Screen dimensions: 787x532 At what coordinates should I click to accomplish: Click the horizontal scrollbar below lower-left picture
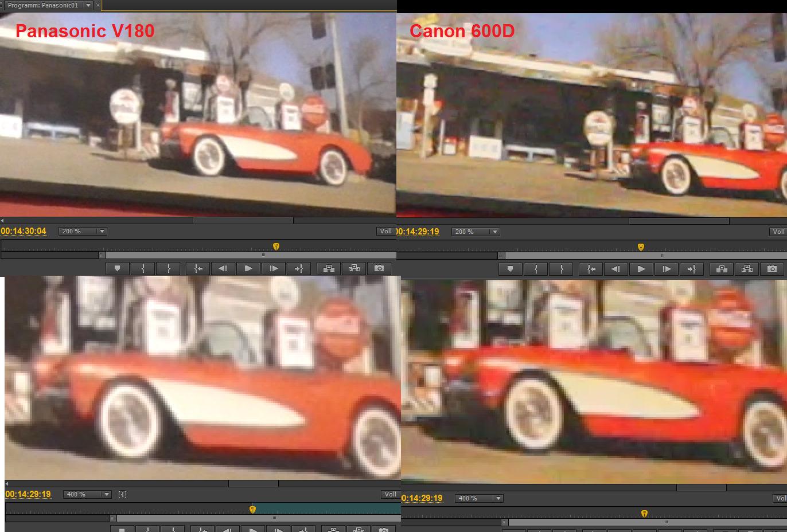(254, 483)
